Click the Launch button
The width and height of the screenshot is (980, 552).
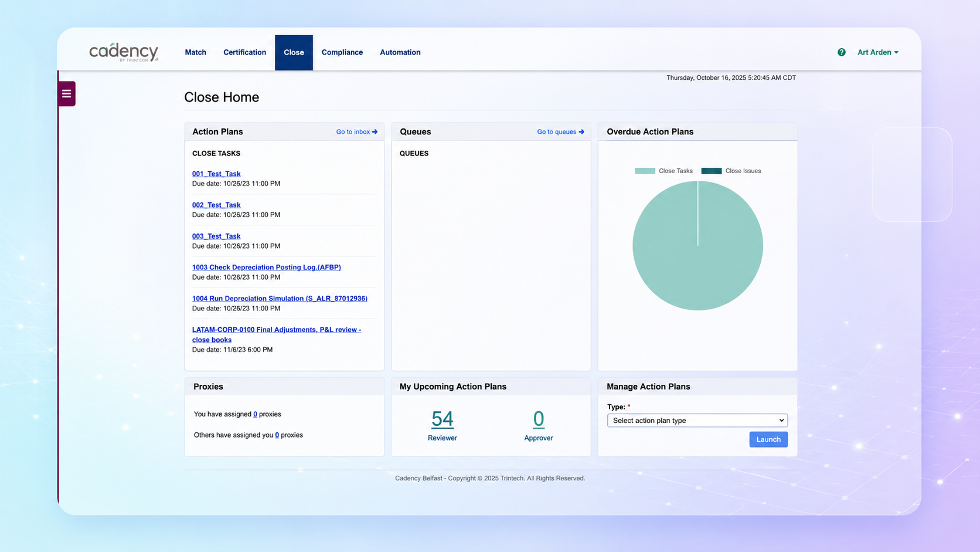pyautogui.click(x=768, y=439)
